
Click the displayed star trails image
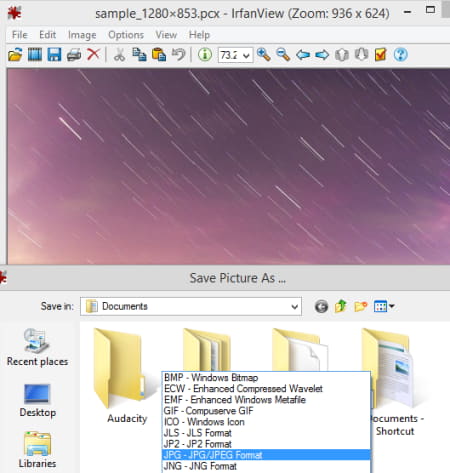coord(228,166)
